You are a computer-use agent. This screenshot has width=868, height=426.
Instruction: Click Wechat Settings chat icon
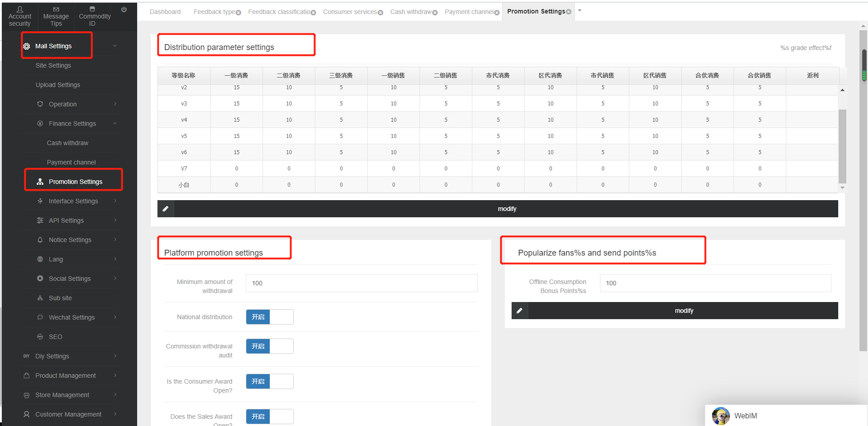pyautogui.click(x=40, y=317)
